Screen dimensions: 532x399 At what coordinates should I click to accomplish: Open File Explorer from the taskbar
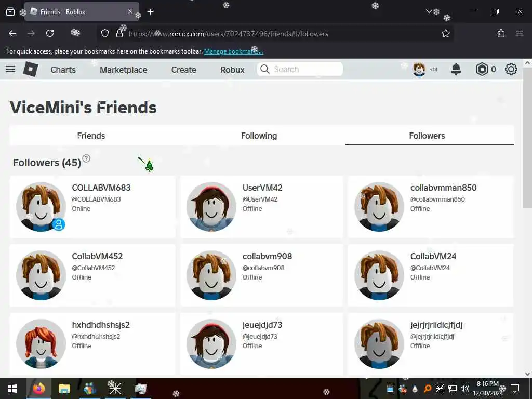pyautogui.click(x=64, y=389)
